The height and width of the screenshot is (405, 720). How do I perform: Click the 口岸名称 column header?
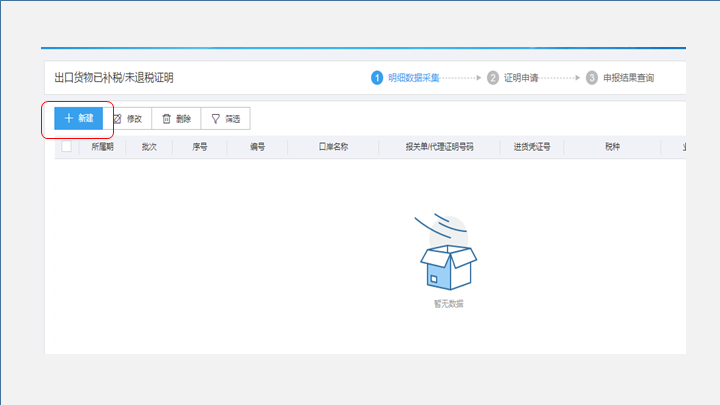tap(333, 147)
